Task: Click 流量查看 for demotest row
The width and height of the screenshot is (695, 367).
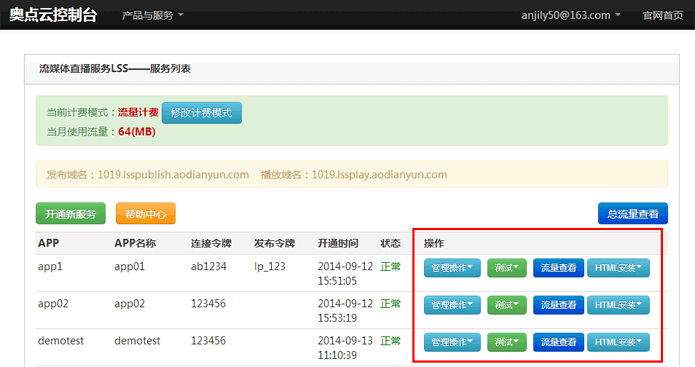Action: (x=558, y=342)
